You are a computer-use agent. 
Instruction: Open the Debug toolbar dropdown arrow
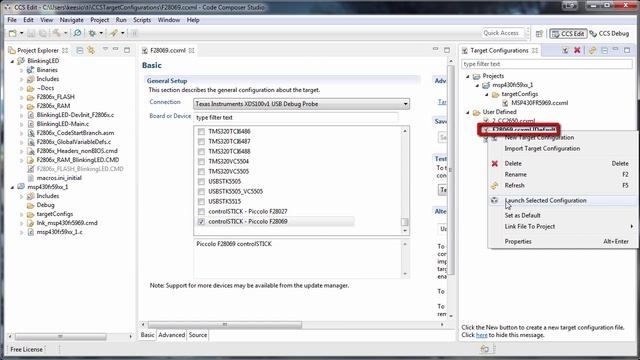point(101,33)
